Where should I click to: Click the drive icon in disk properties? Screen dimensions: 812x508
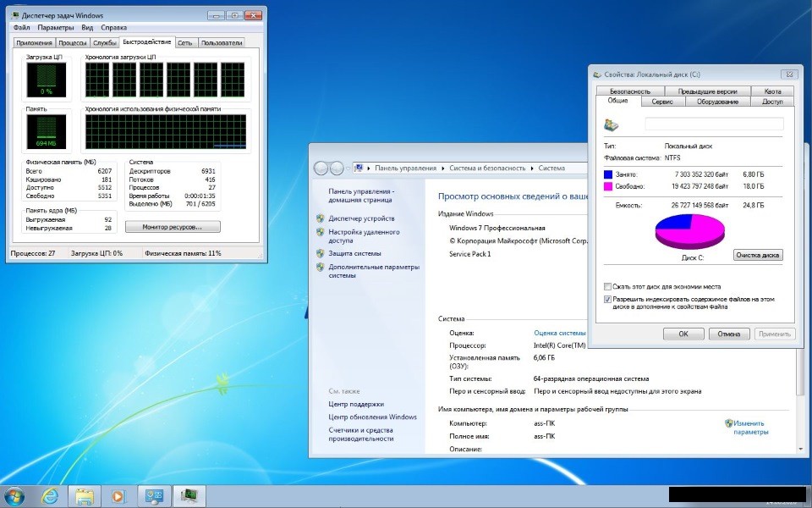click(x=611, y=124)
